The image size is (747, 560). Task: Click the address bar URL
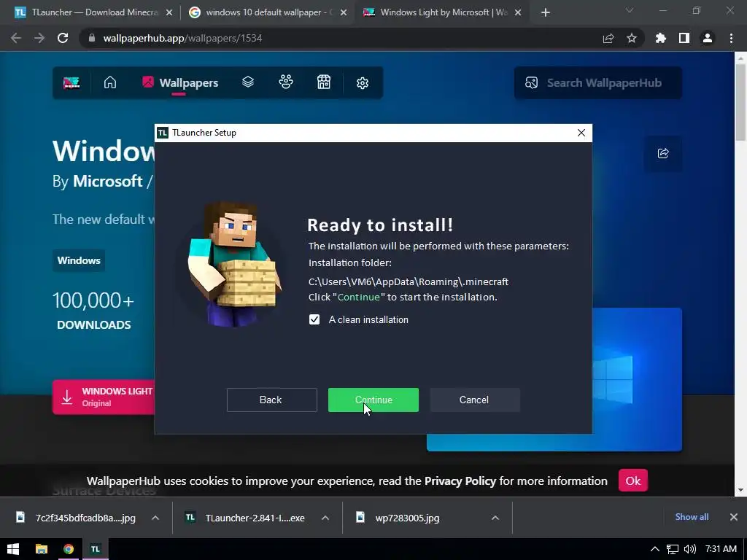coord(182,38)
